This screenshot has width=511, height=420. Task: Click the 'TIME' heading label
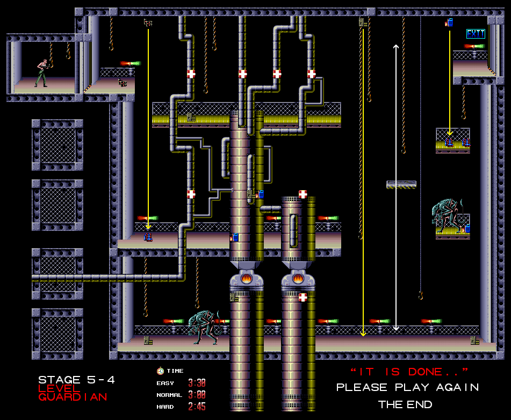175,371
